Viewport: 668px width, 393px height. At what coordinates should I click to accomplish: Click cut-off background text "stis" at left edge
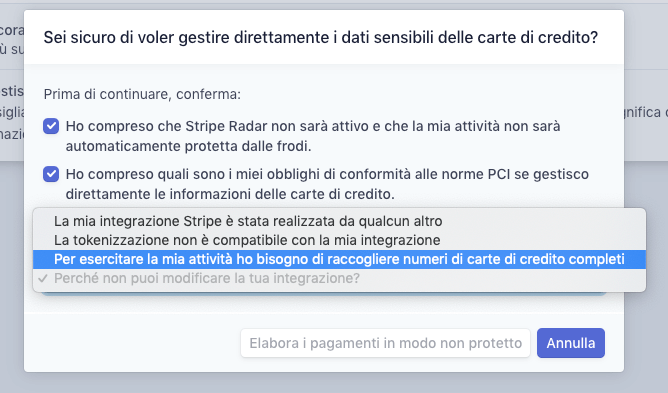coord(12,91)
